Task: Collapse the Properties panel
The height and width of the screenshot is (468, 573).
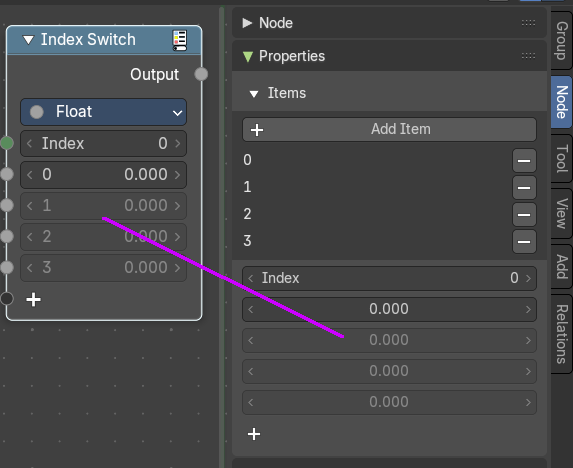Action: [x=248, y=57]
